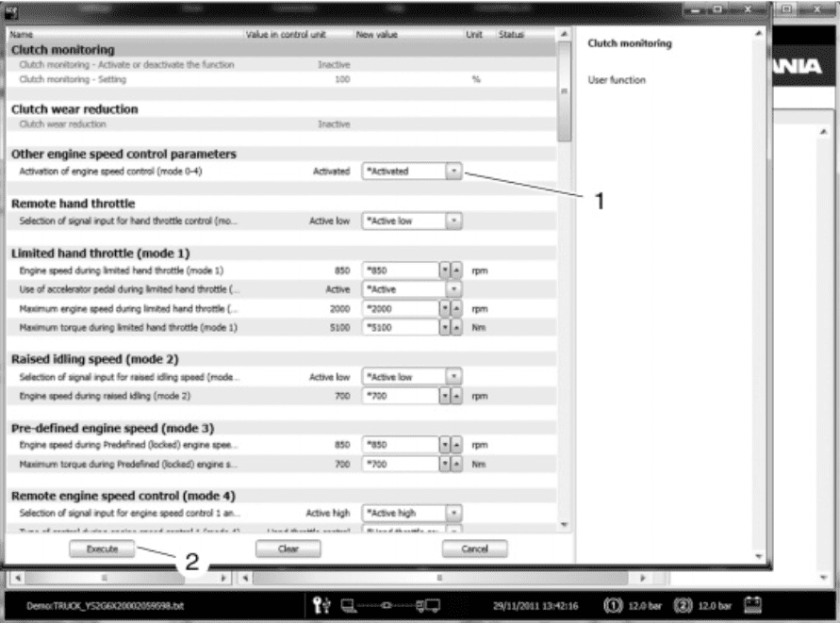Decrease raised idling engine speed mode 2
840x623 pixels.
tap(445, 396)
